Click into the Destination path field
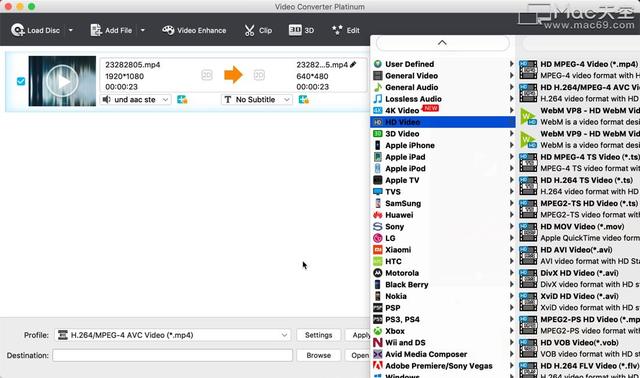The height and width of the screenshot is (378, 640). click(x=172, y=355)
